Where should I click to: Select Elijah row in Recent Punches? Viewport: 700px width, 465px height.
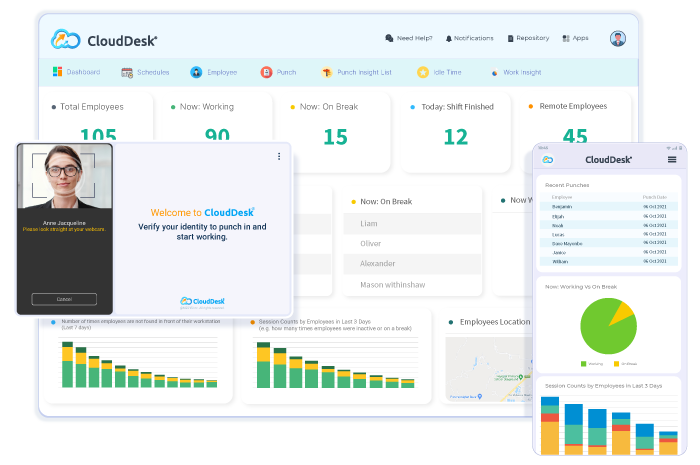click(x=609, y=216)
